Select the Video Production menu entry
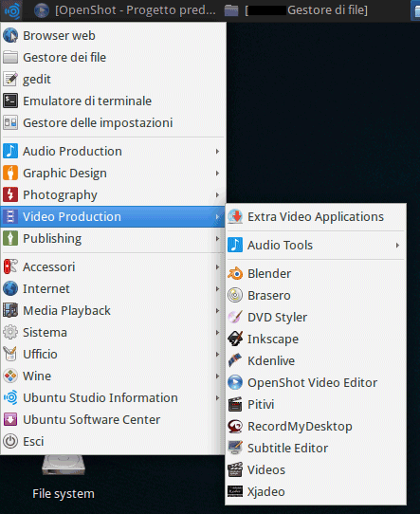 pos(113,216)
